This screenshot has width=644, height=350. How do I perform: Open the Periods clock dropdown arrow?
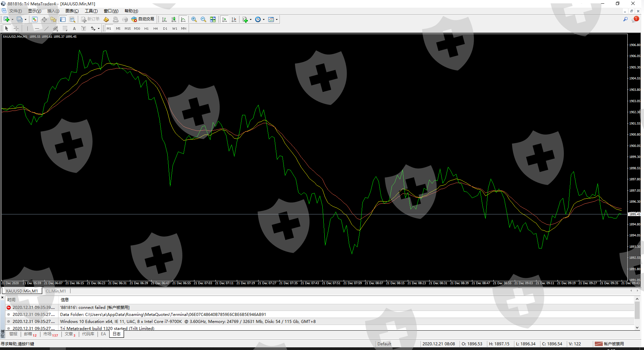point(264,19)
